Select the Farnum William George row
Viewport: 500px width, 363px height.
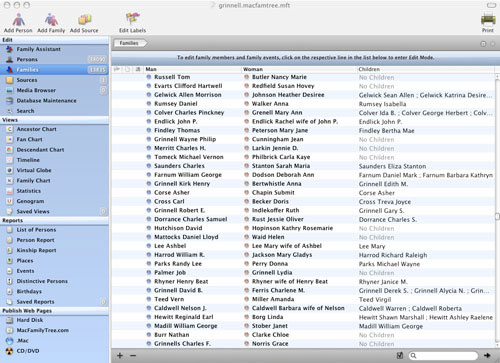[x=303, y=175]
